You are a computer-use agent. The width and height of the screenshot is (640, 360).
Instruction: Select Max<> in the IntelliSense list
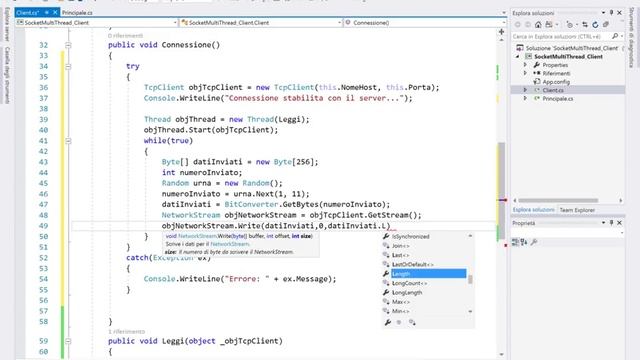[401, 302]
